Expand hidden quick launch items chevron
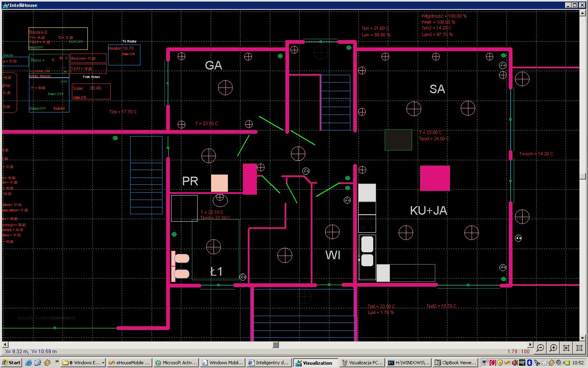 pyautogui.click(x=57, y=362)
